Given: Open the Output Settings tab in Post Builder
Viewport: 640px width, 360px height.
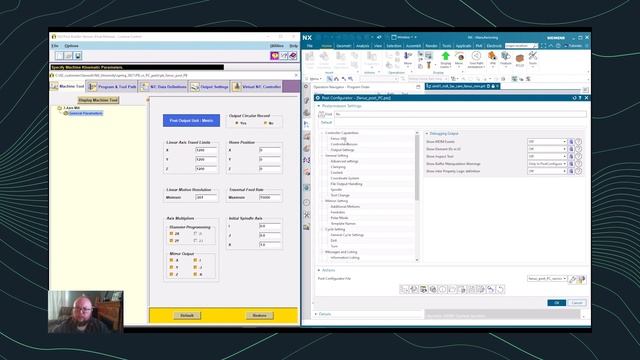Looking at the screenshot, I should pyautogui.click(x=209, y=87).
